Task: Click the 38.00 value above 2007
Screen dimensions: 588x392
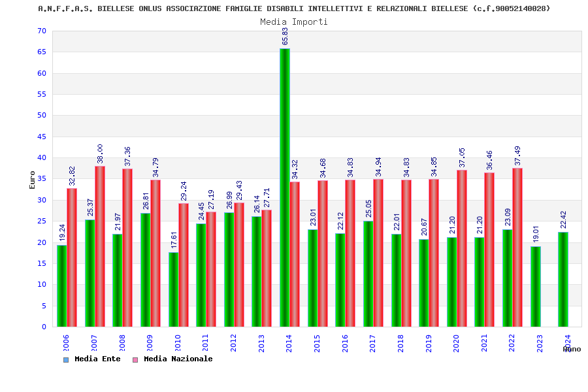Action: tap(100, 154)
